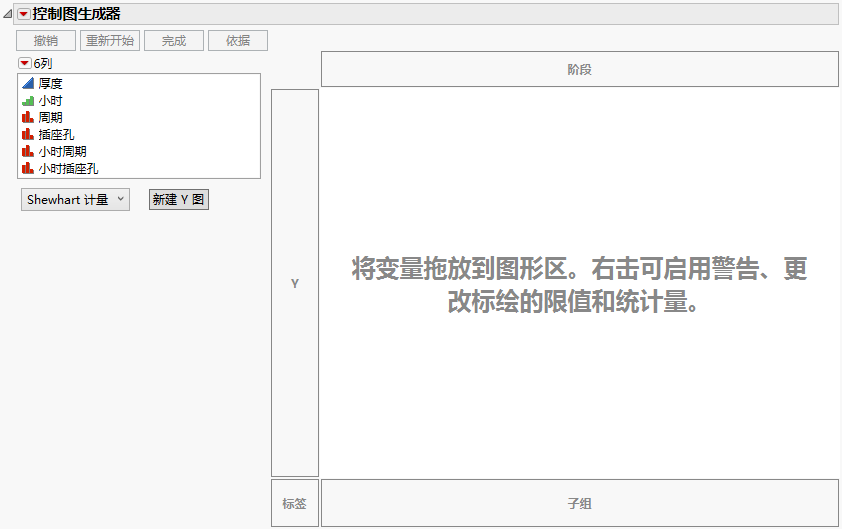This screenshot has width=842, height=529.
Task: Click the red nominal icon next to 周期
Action: [28, 117]
